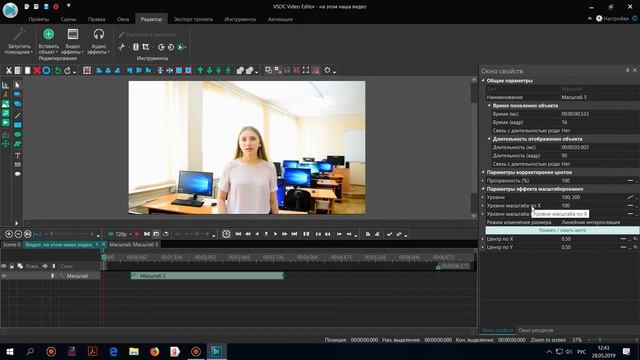Collapse Параметры корректировки цветов section

click(x=483, y=172)
